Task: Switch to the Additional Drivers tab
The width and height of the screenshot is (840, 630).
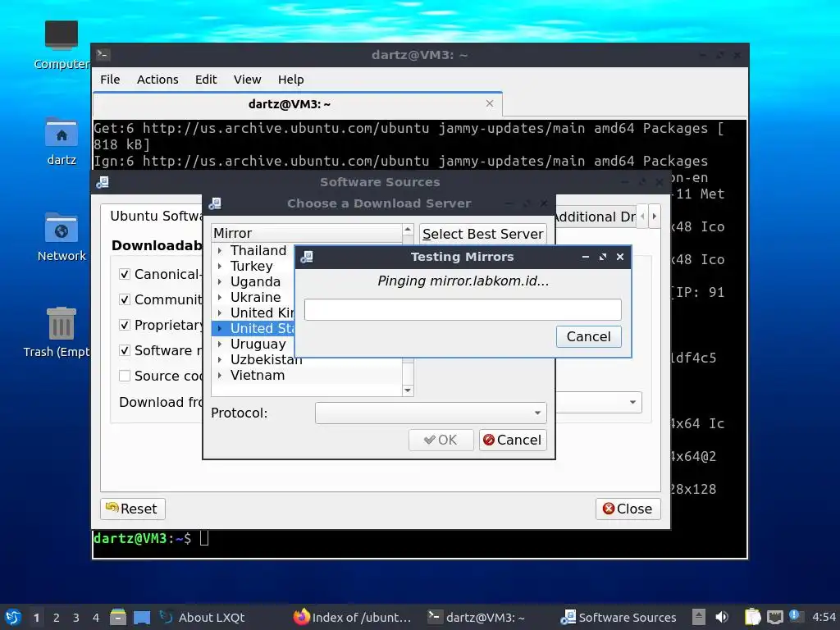Action: pyautogui.click(x=596, y=217)
